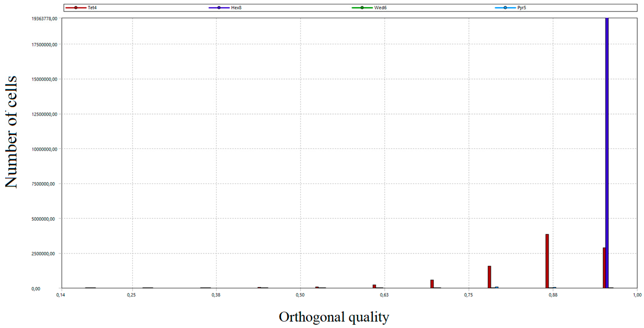Click the red Tet4 bar between 0,63 and 0,75
The image size is (644, 328).
click(x=432, y=284)
